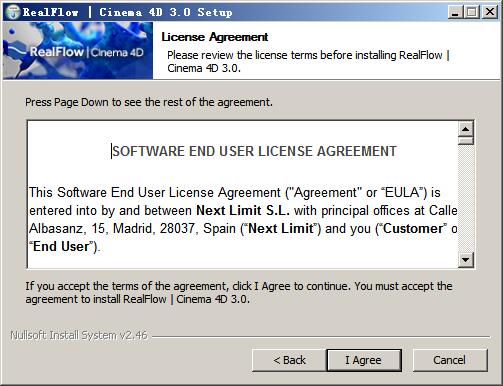Click the RealFlow Cinema 4D banner image
The image size is (503, 386).
[x=78, y=50]
